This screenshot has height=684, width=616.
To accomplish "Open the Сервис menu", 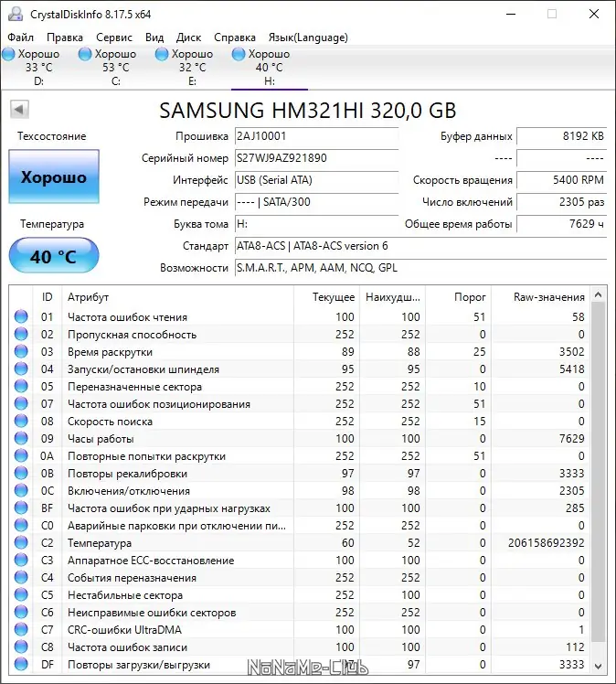I will point(113,37).
